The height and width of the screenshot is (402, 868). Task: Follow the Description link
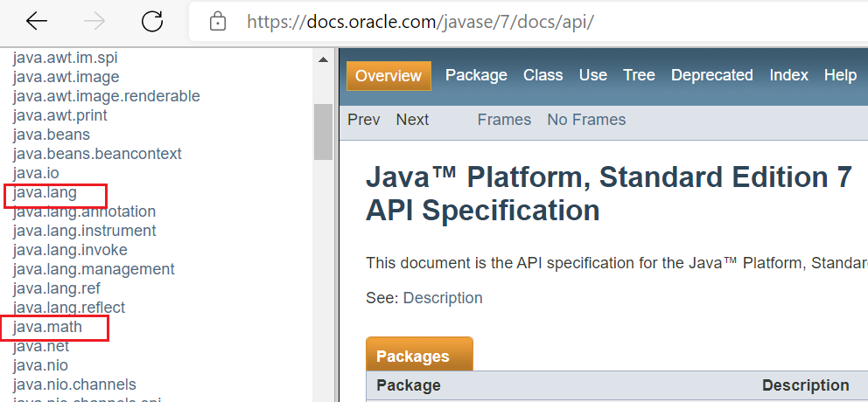tap(443, 298)
